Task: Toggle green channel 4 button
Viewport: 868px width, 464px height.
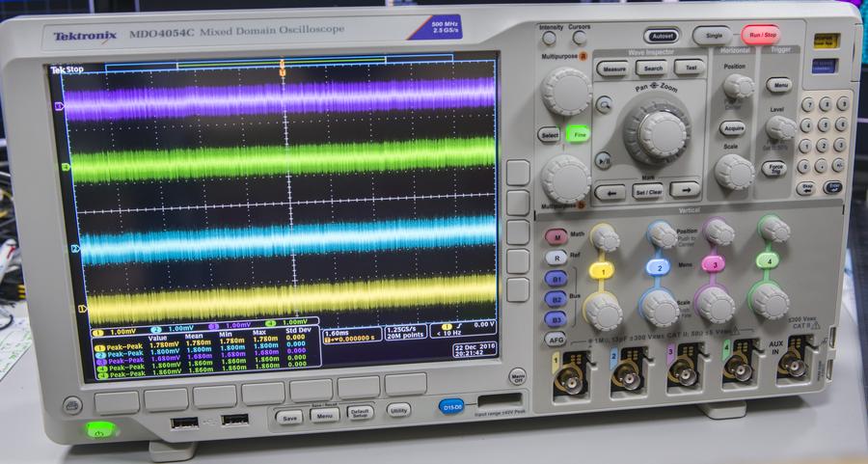Action: click(768, 260)
